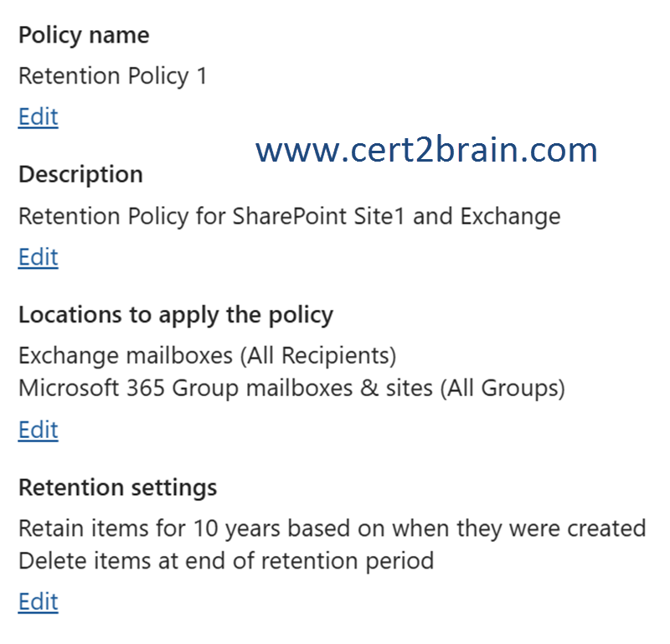Open Edit link for Retention settings
The width and height of the screenshot is (670, 644).
click(38, 601)
